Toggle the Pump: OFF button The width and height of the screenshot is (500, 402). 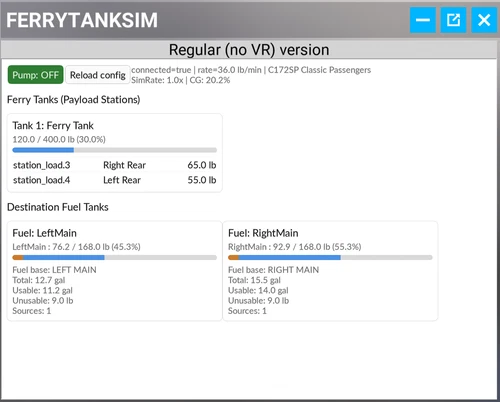[x=35, y=75]
